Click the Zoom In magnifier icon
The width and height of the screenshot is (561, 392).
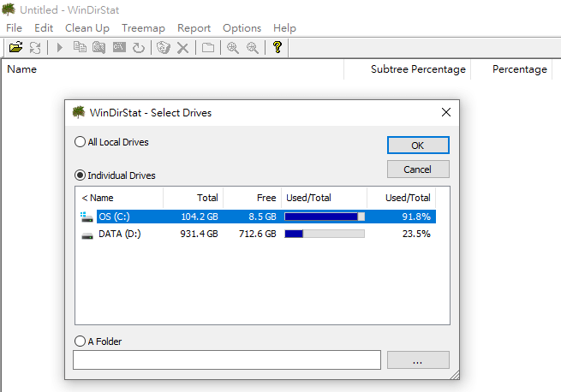pos(233,47)
